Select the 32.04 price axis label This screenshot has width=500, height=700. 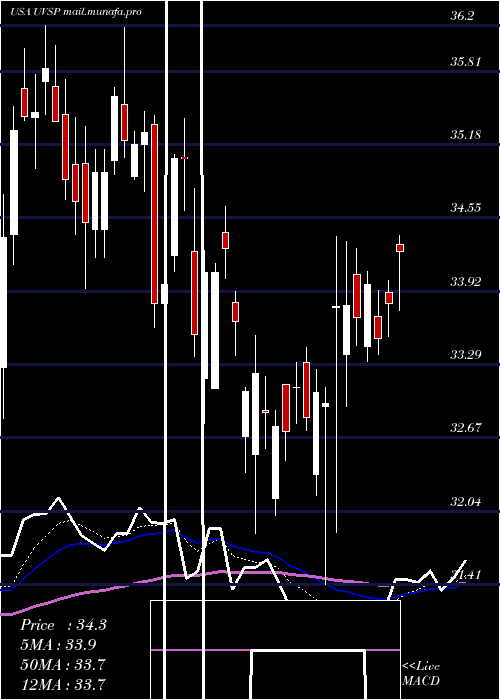[466, 501]
